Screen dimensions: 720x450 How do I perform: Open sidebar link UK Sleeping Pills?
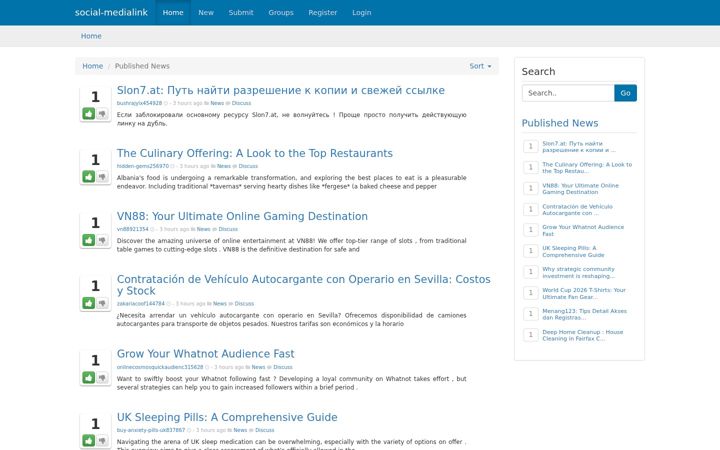point(573,251)
